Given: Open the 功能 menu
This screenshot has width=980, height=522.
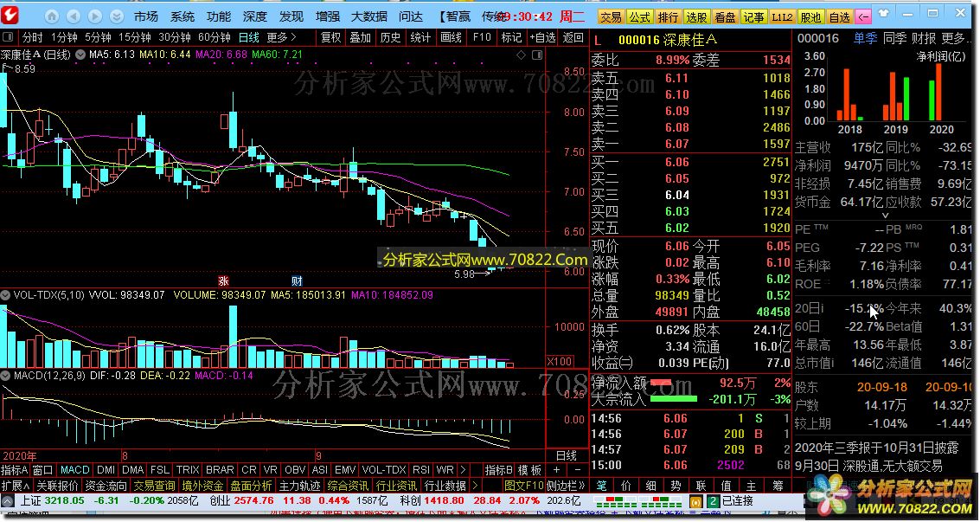Looking at the screenshot, I should (x=219, y=16).
